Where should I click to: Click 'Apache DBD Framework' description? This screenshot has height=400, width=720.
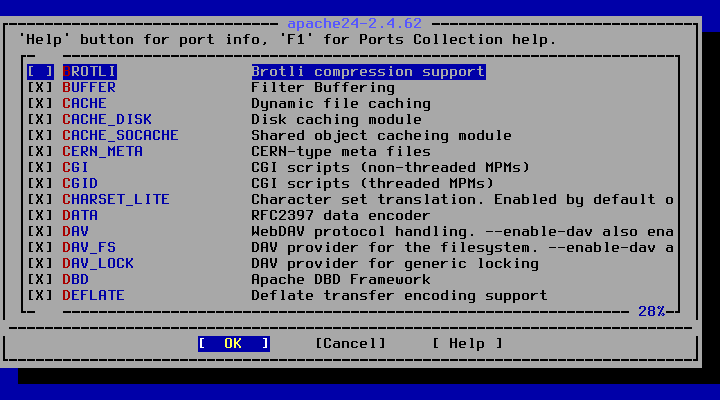(x=341, y=280)
